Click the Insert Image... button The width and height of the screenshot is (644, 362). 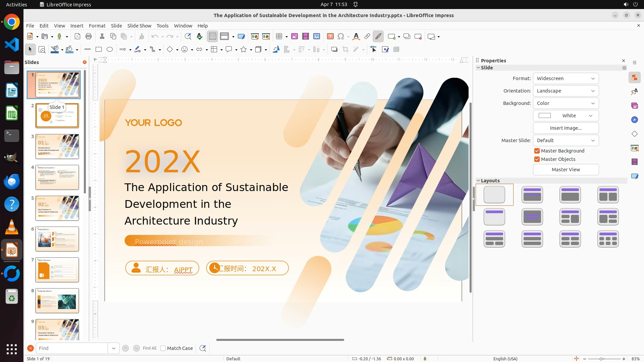566,128
